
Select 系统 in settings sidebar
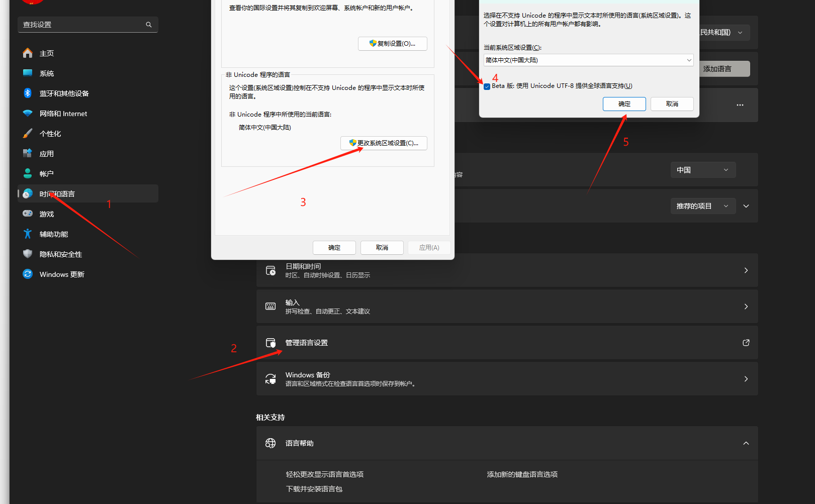click(x=88, y=73)
